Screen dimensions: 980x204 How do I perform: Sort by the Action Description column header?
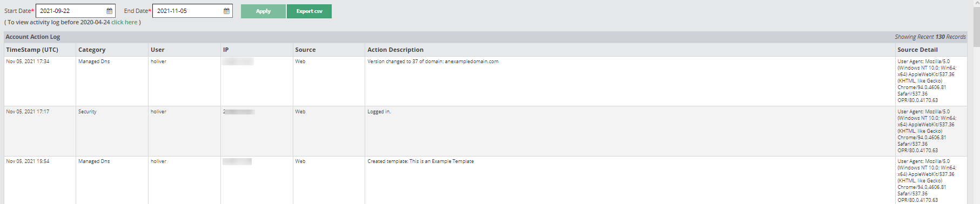click(395, 50)
